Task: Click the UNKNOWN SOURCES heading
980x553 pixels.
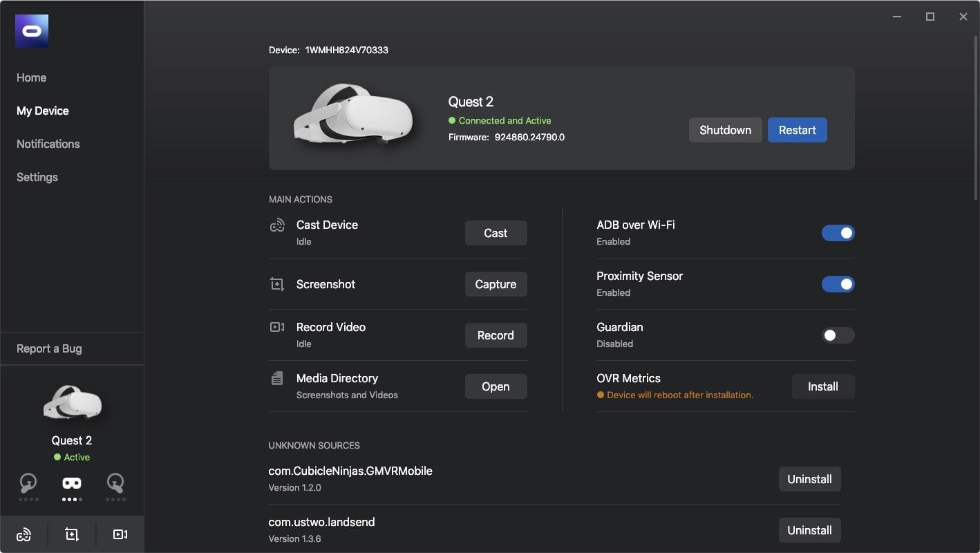Action: (x=314, y=445)
